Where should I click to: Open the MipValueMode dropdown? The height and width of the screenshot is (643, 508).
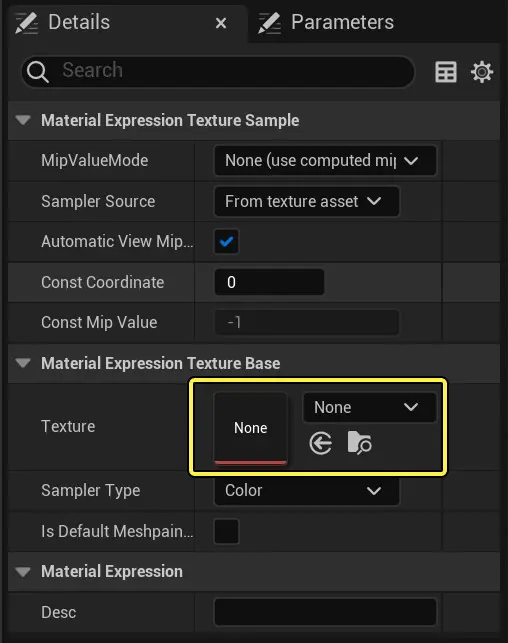pyautogui.click(x=325, y=160)
